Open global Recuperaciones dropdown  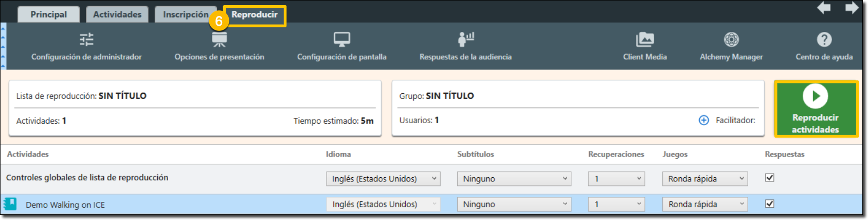coord(616,179)
